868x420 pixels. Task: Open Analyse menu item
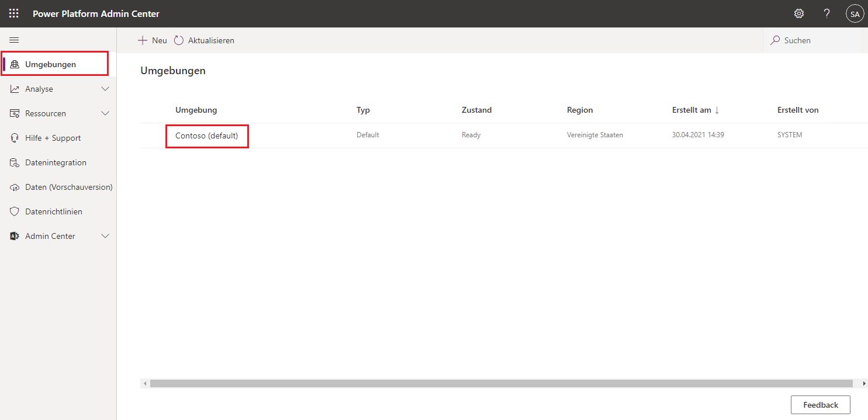[x=58, y=89]
